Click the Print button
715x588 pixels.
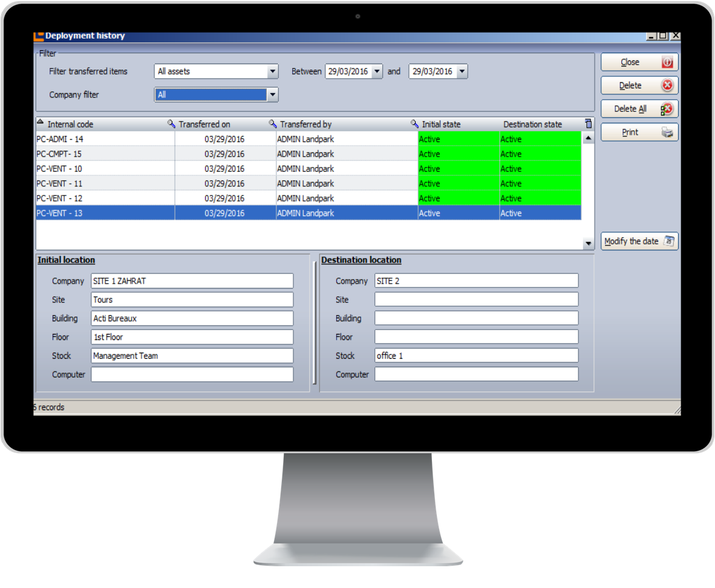(x=639, y=132)
